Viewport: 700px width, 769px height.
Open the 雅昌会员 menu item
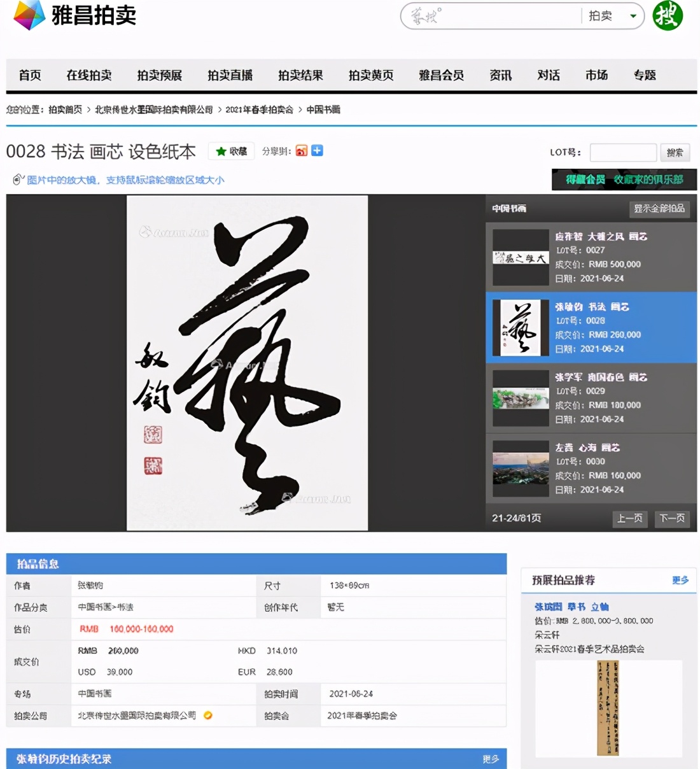coord(442,75)
